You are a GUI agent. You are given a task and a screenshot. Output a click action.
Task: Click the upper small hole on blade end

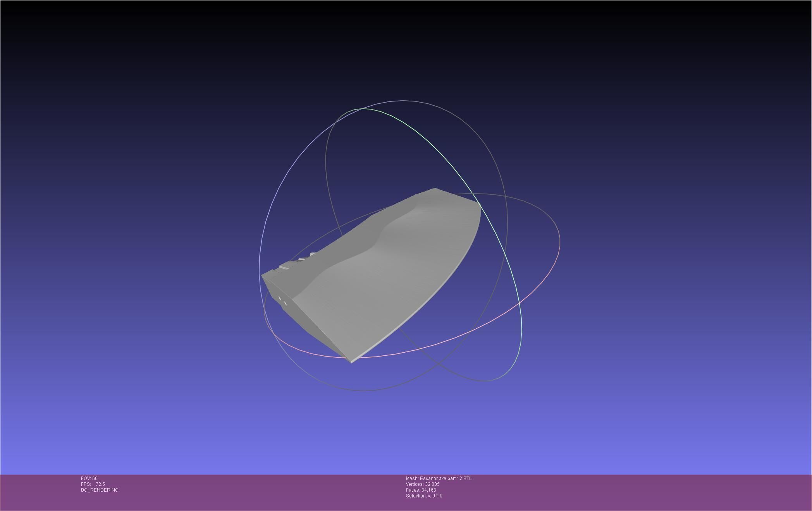click(280, 298)
